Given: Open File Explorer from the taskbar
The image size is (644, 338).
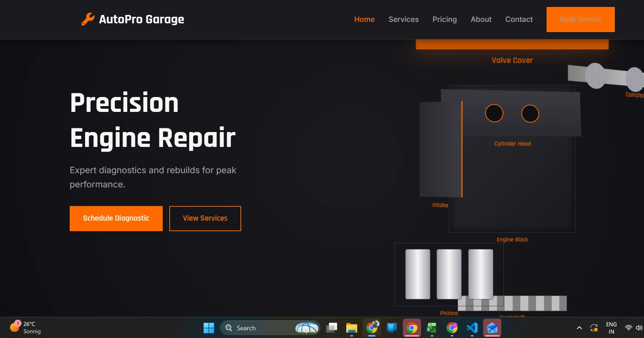Looking at the screenshot, I should pyautogui.click(x=351, y=328).
